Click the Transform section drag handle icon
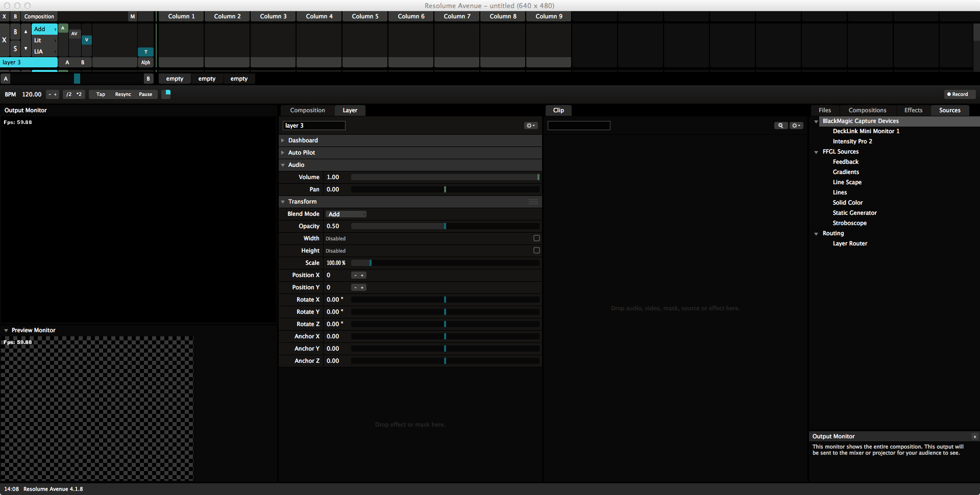The image size is (980, 495). [533, 202]
